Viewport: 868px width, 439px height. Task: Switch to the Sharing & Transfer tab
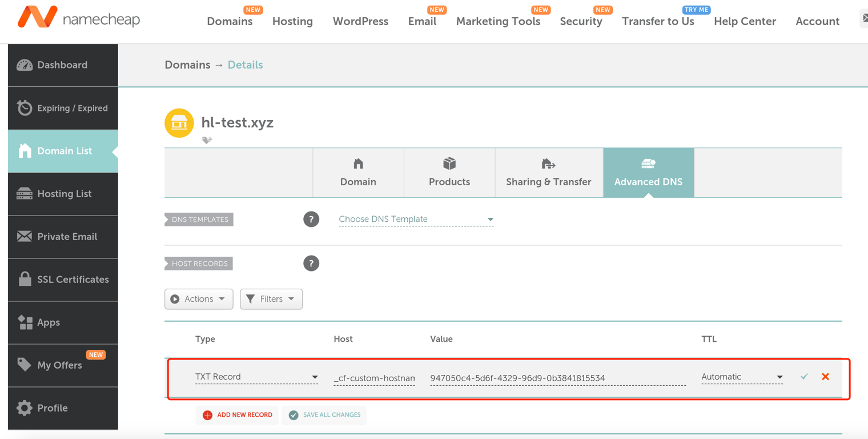(548, 173)
